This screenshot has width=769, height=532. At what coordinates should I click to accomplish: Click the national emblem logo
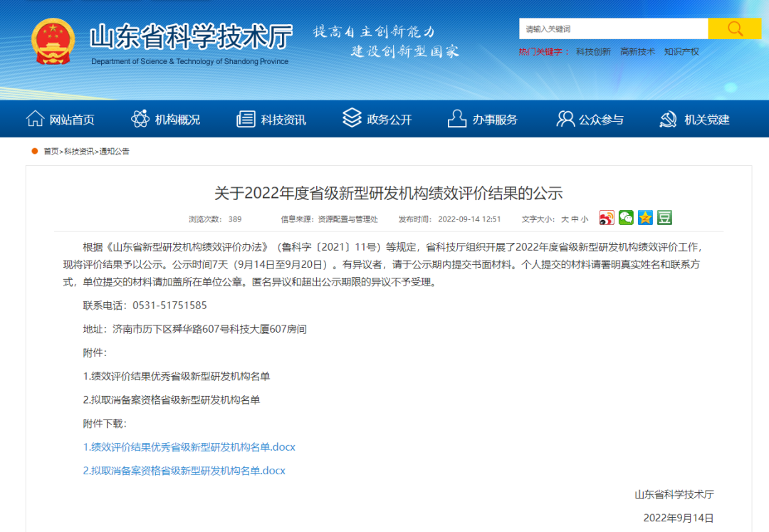53,41
